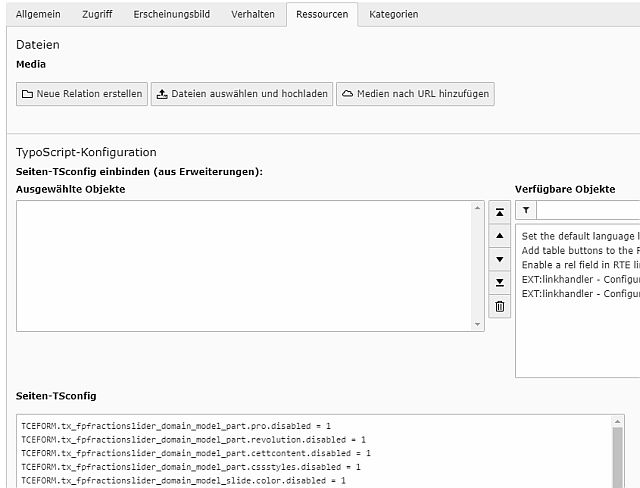Click the Seiten-TSconfig scrollbar thumb
Image resolution: width=640 pixels, height=488 pixels.
pyautogui.click(x=617, y=457)
